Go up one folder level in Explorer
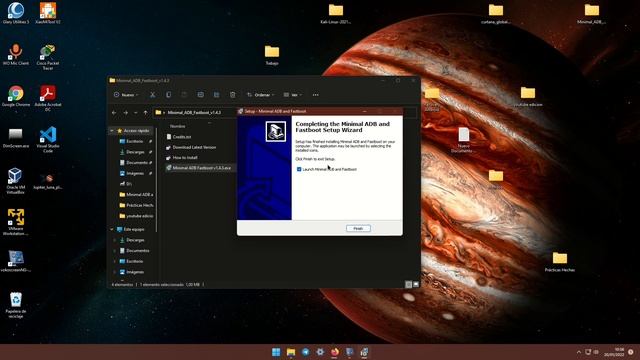This screenshot has height=360, width=640. coord(146,113)
